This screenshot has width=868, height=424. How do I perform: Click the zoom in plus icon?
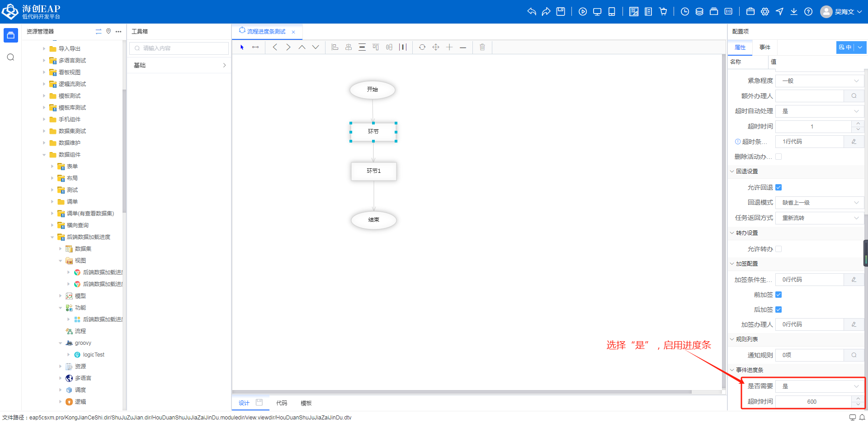449,47
